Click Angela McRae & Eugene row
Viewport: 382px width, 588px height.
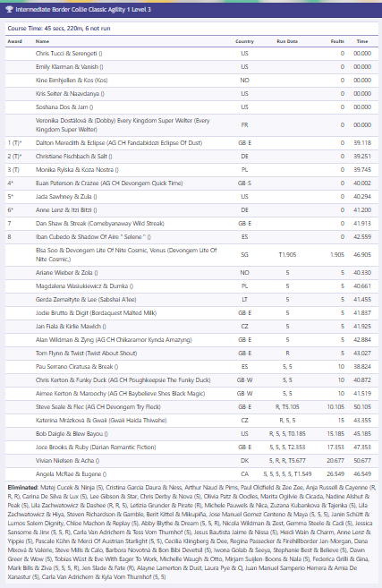pyautogui.click(x=191, y=474)
